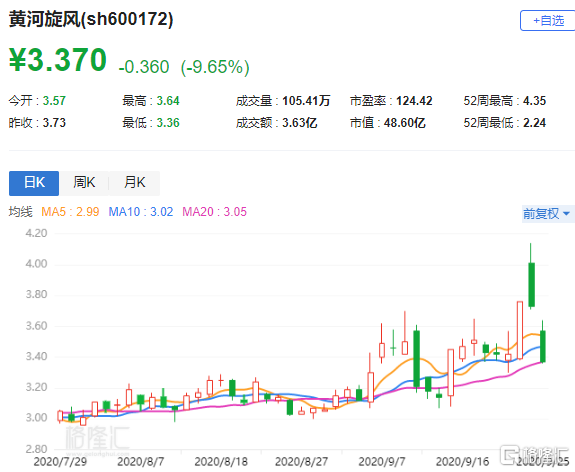Image resolution: width=575 pixels, height=472 pixels.
Task: Select the MA10 : 3.02 indicator label
Action: tap(140, 212)
